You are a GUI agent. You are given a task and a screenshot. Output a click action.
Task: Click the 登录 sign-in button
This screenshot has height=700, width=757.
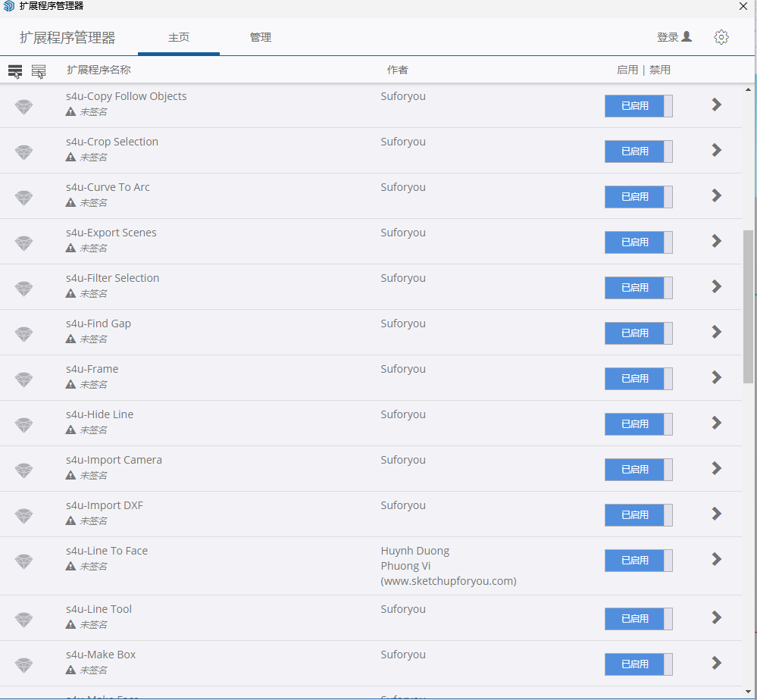coord(674,37)
